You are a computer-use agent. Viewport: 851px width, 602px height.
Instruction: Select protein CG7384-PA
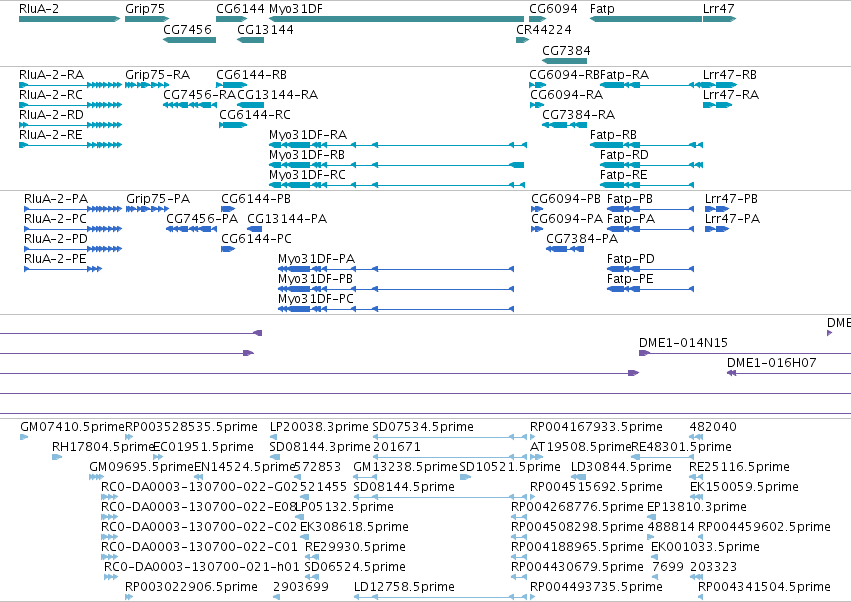(565, 249)
